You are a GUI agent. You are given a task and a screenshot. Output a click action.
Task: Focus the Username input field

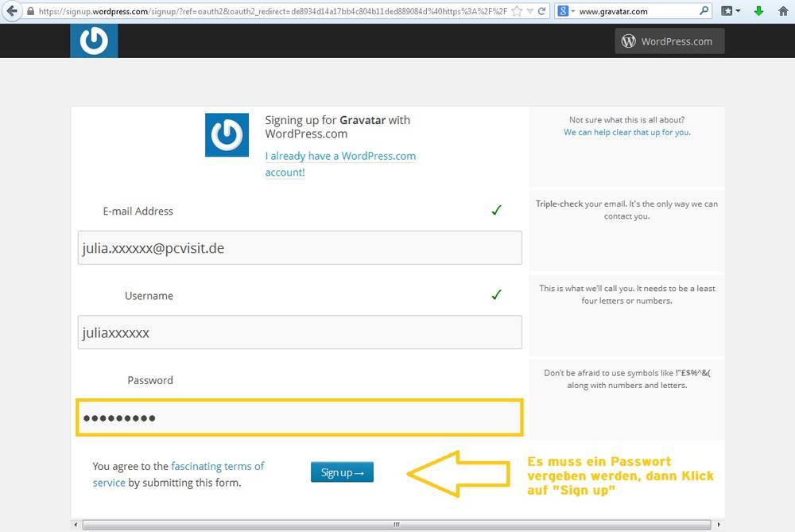pos(300,332)
